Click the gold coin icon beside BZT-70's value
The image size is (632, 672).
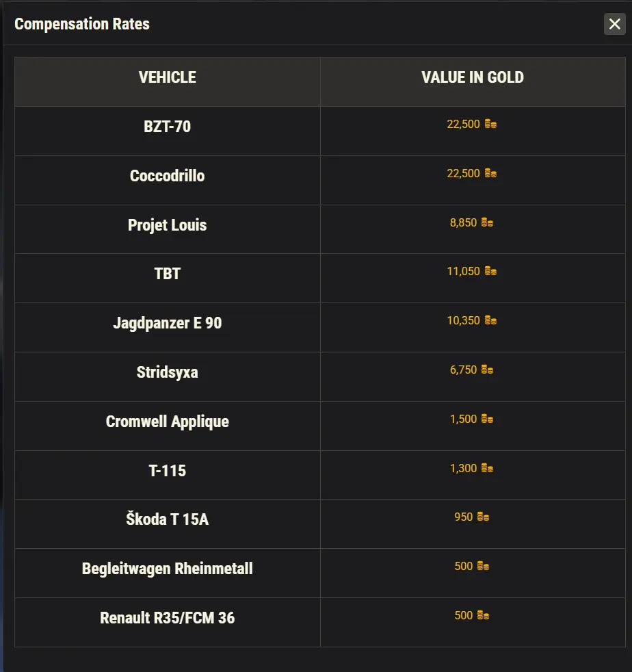click(489, 124)
